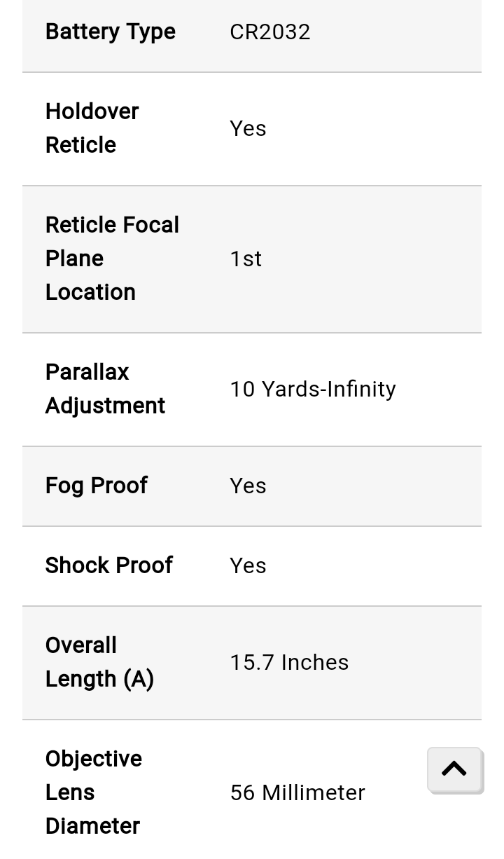The image size is (504, 859).
Task: Click the scroll-to-top chevron button
Action: (454, 769)
